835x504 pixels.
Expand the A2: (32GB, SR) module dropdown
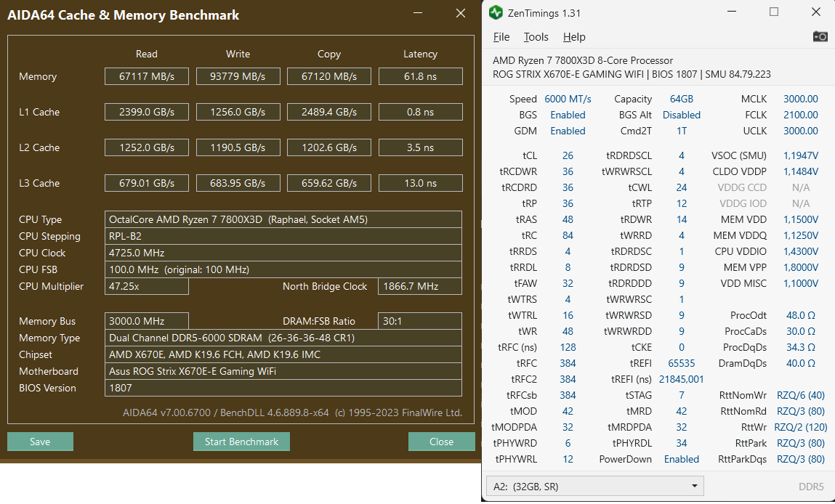(x=595, y=486)
